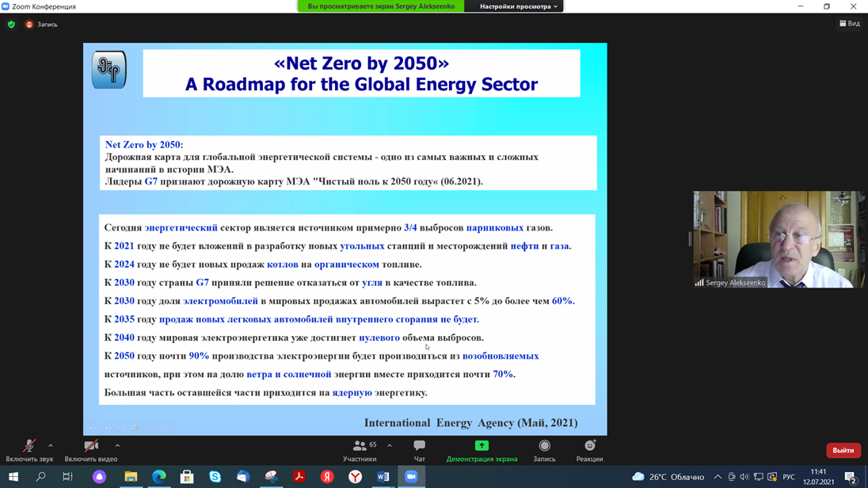This screenshot has width=868, height=488.
Task: Open the Участники participants panel
Action: (x=360, y=450)
